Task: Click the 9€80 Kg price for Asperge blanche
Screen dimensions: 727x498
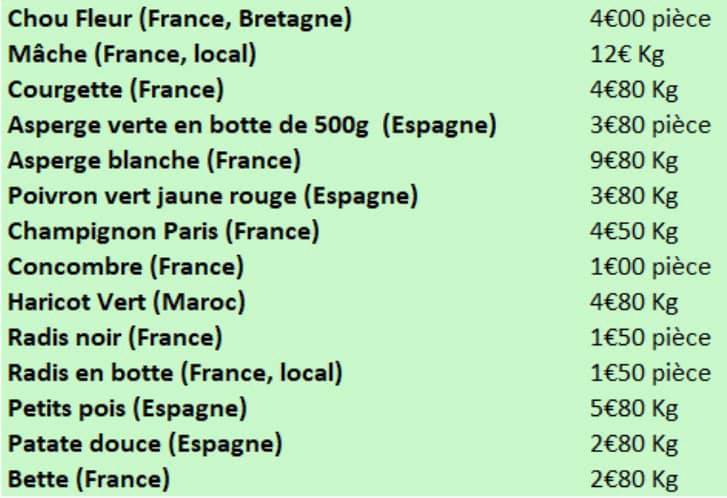Action: coord(634,161)
